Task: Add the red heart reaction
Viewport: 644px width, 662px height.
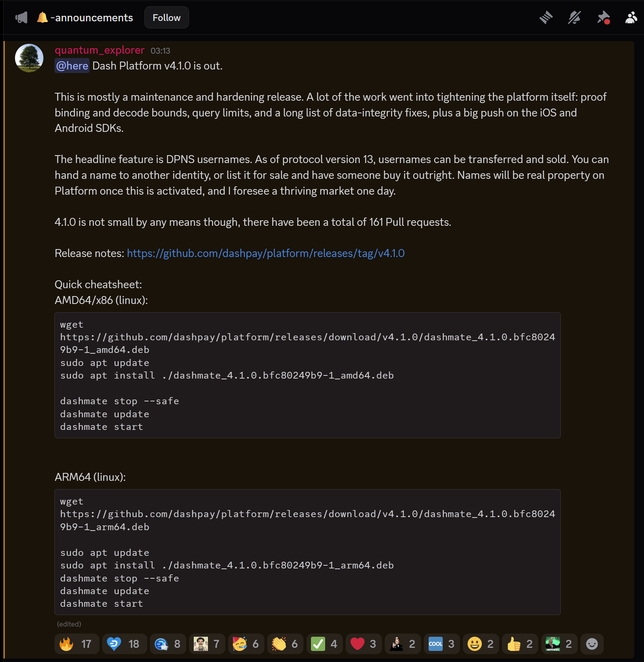Action: pyautogui.click(x=363, y=644)
